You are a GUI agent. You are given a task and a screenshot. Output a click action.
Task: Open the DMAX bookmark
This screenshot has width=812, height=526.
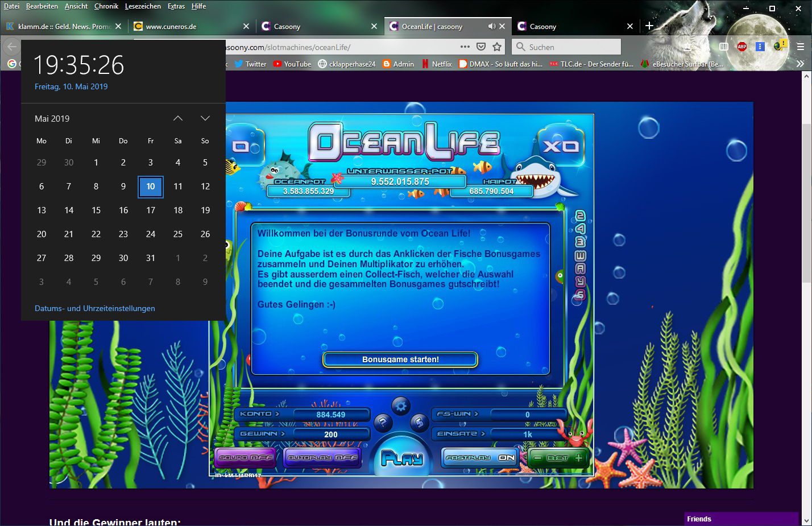coord(500,64)
